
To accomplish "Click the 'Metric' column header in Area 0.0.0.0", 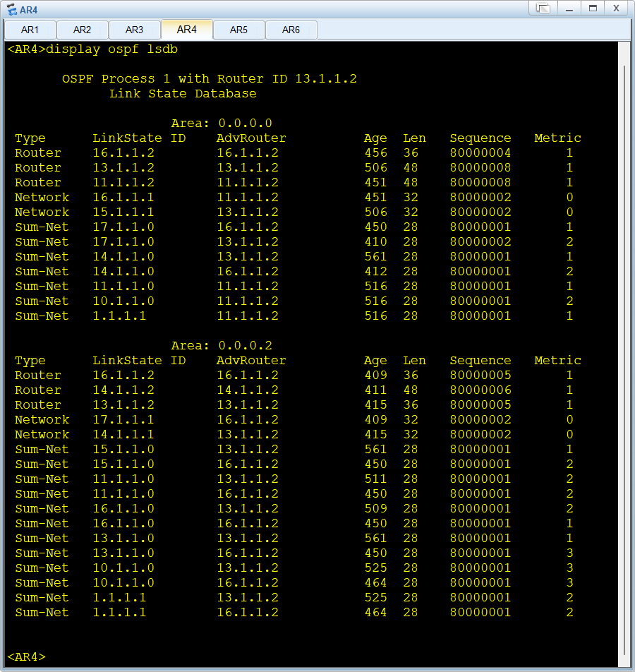I will [558, 138].
